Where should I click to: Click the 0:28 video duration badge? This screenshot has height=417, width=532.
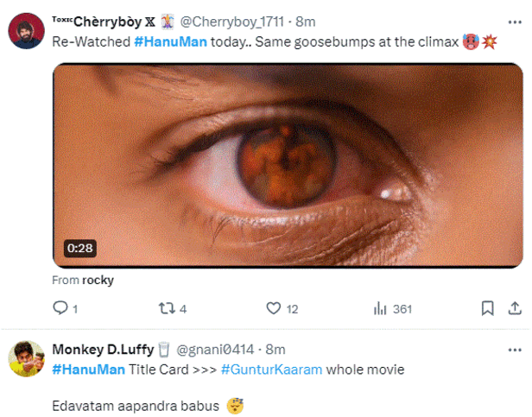click(x=79, y=249)
